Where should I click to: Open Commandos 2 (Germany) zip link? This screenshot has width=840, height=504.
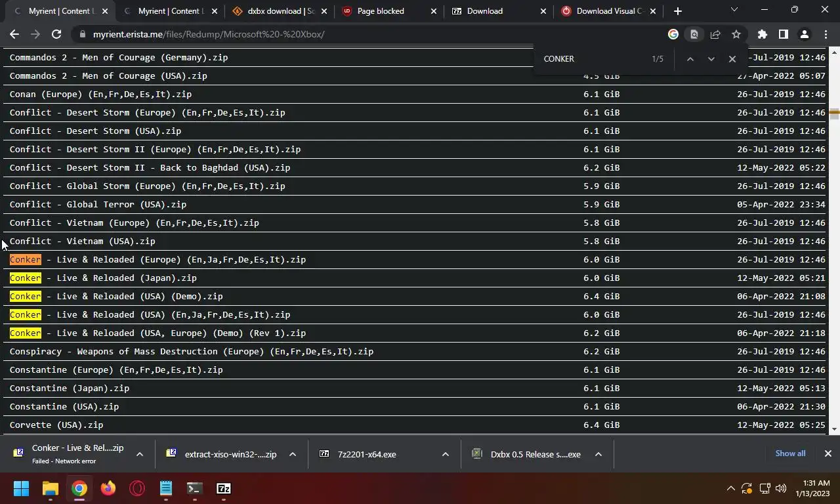[119, 57]
